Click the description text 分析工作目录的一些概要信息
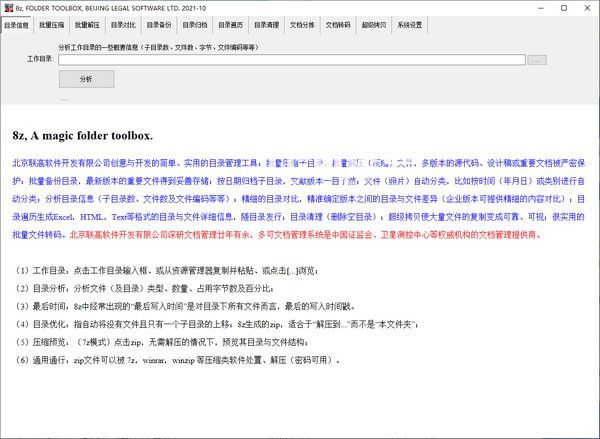The height and width of the screenshot is (439, 600). coord(159,47)
